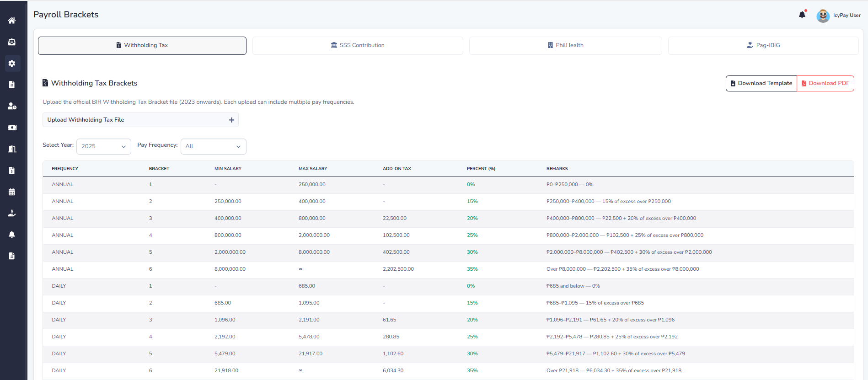Switch to the PhilHealth tab
This screenshot has width=868, height=380.
point(566,46)
